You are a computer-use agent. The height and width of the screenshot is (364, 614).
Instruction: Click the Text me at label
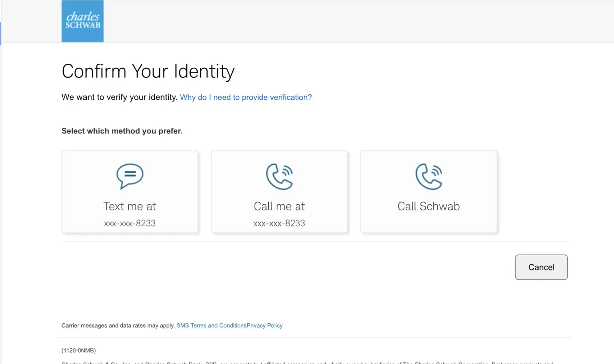(x=130, y=206)
